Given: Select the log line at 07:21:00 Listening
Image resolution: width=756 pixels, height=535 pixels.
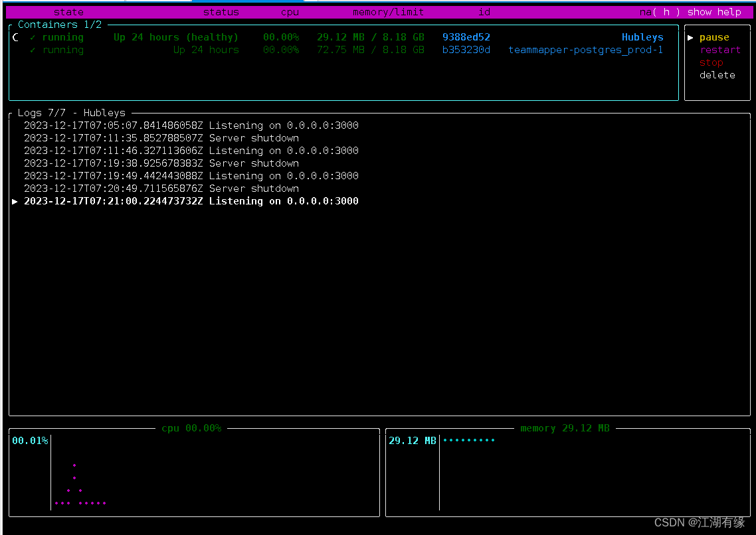Looking at the screenshot, I should click(x=191, y=201).
